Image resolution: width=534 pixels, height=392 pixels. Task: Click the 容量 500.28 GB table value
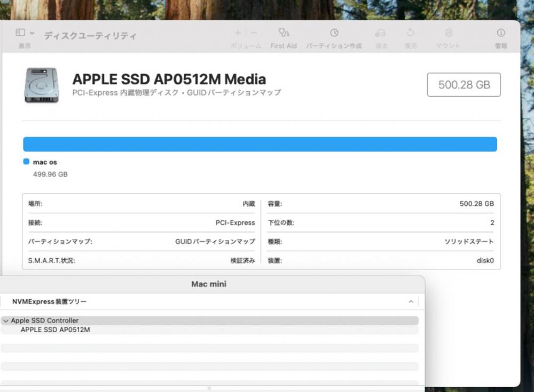point(476,204)
